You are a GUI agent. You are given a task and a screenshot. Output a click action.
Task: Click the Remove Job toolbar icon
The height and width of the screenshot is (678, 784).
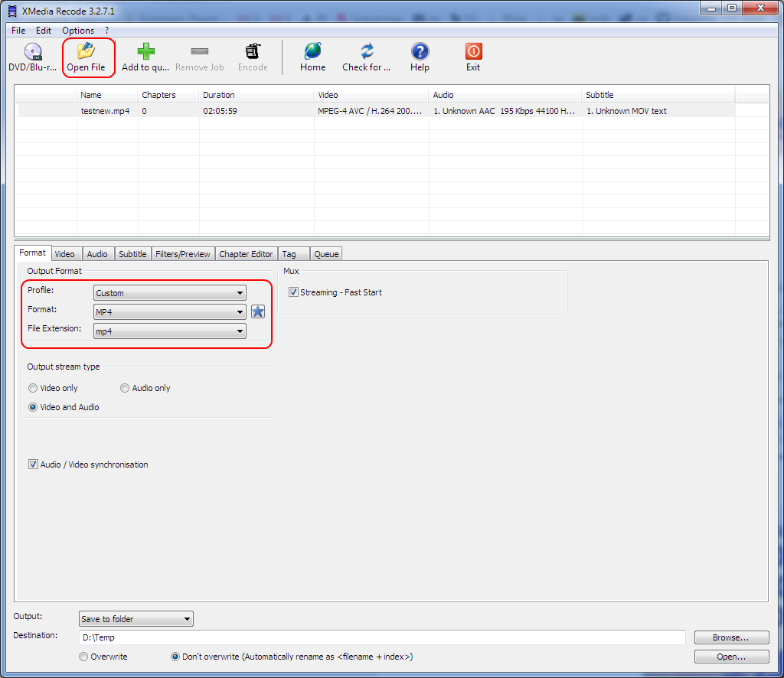pos(200,57)
